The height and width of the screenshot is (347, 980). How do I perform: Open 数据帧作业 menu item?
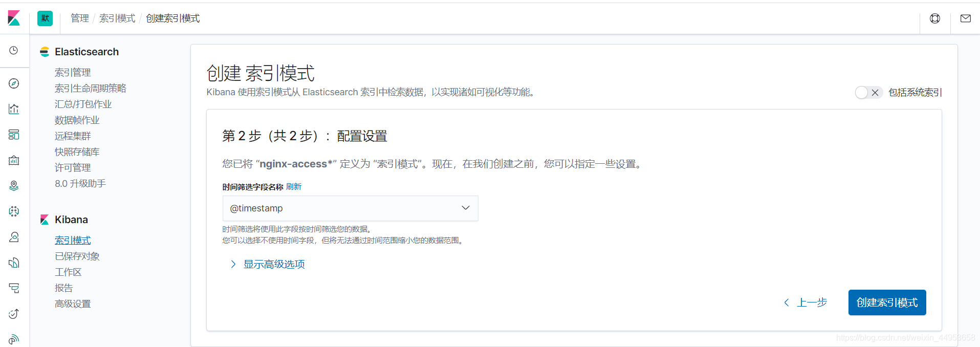coord(77,120)
